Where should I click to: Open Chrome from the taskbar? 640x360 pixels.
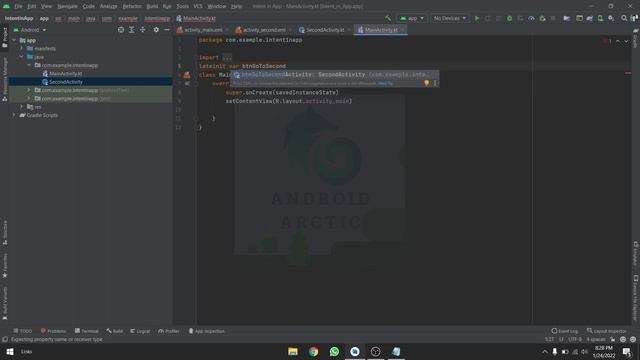pyautogui.click(x=313, y=351)
